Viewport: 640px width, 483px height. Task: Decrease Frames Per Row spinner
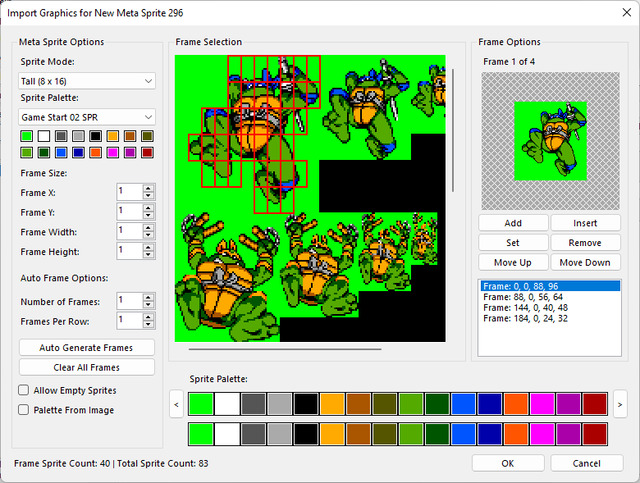[149, 325]
